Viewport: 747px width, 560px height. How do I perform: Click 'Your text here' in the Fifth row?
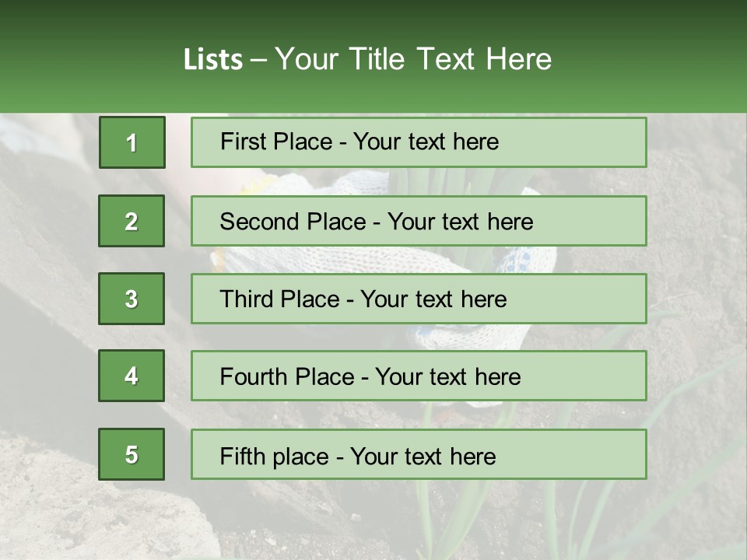coord(423,456)
